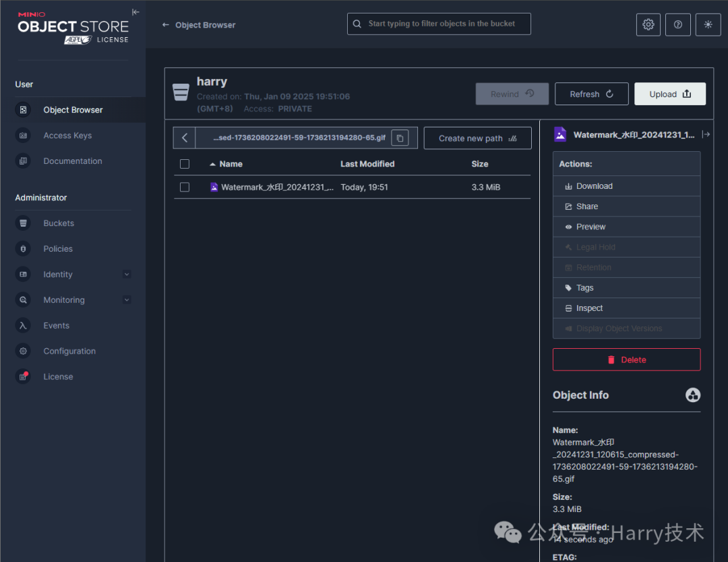Select the Watermark_水印_20241231 file row

pyautogui.click(x=352, y=187)
